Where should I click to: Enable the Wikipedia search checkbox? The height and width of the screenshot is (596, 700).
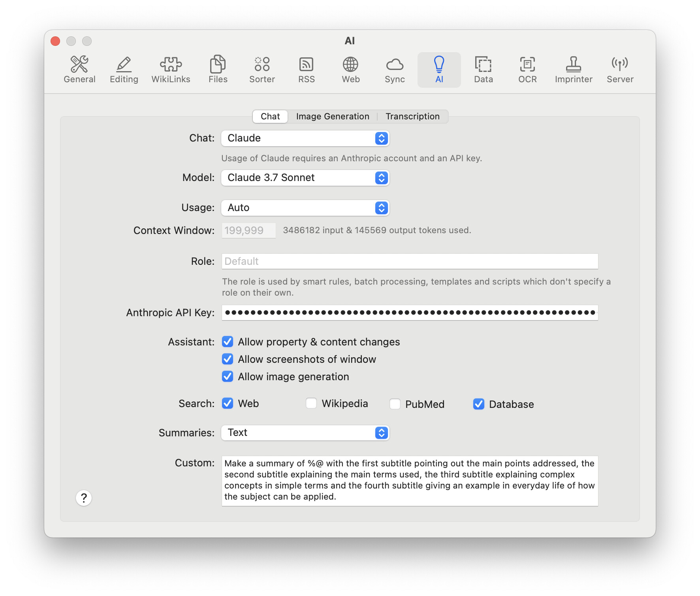click(x=311, y=403)
